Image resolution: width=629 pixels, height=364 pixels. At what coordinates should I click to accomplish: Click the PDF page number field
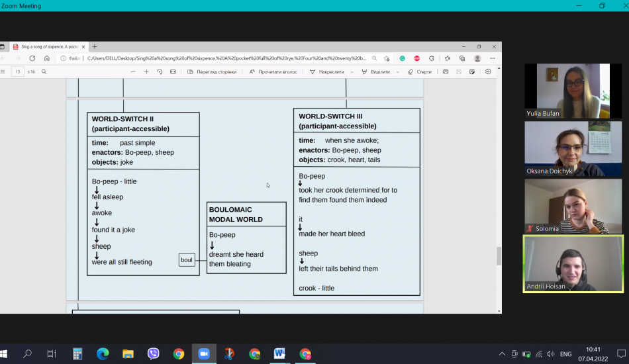18,71
